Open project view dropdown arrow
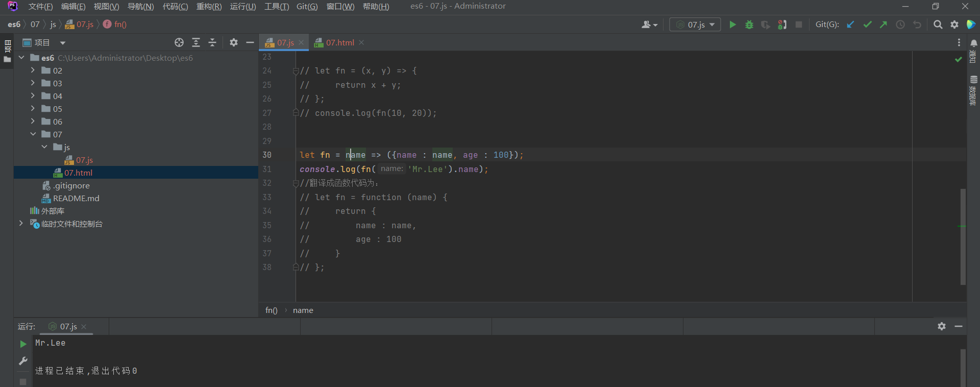 (62, 43)
